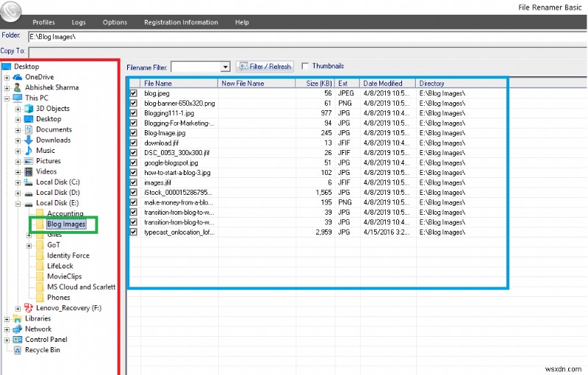588x375 pixels.
Task: Click the Videos film icon
Action: [29, 171]
